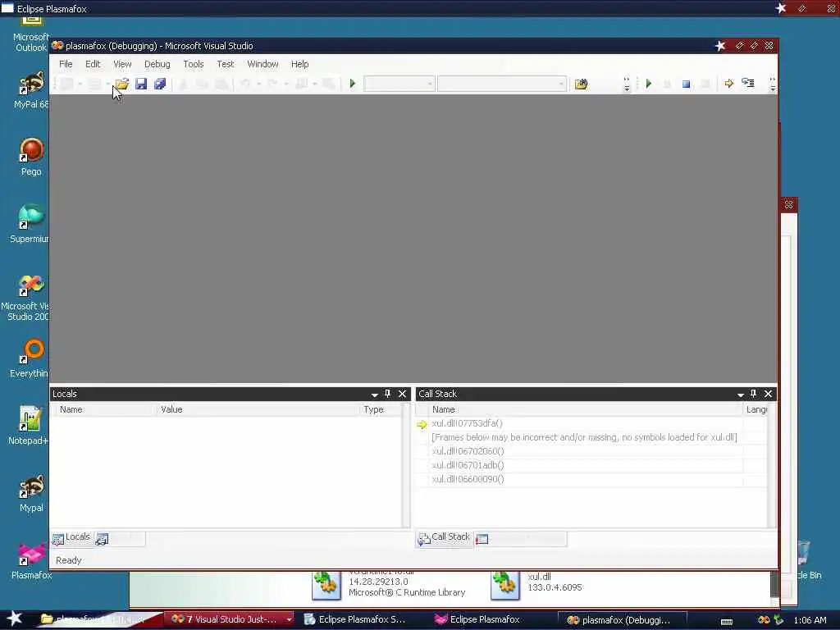The width and height of the screenshot is (840, 630).
Task: Click the Find in Files toolbar icon
Action: [582, 84]
